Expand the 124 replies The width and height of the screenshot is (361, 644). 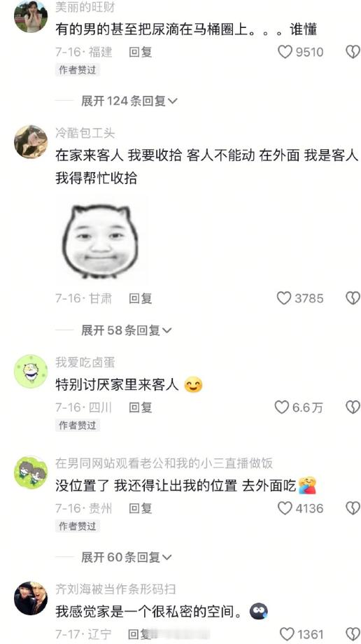coord(129,101)
